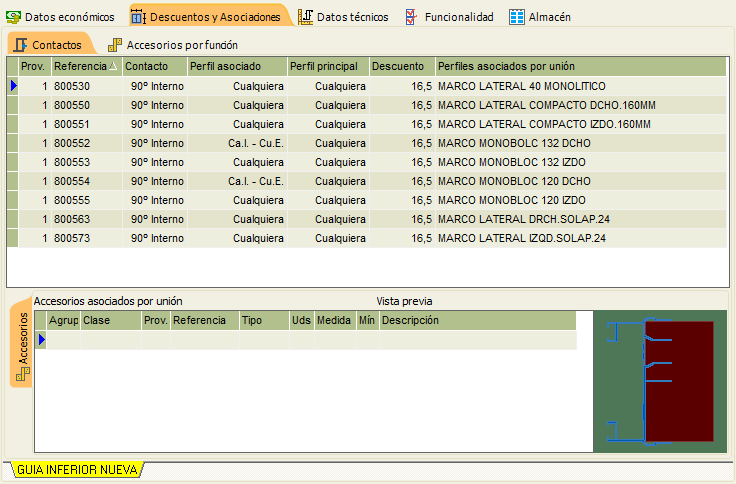The width and height of the screenshot is (736, 484).
Task: Select reference 800551 cell
Action: point(86,124)
